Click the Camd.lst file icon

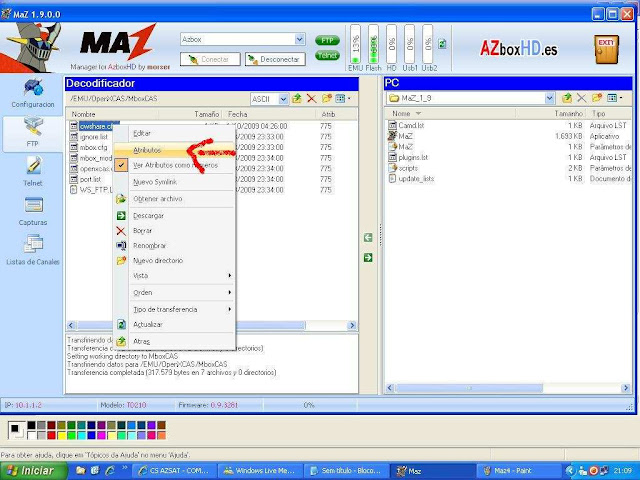(392, 125)
